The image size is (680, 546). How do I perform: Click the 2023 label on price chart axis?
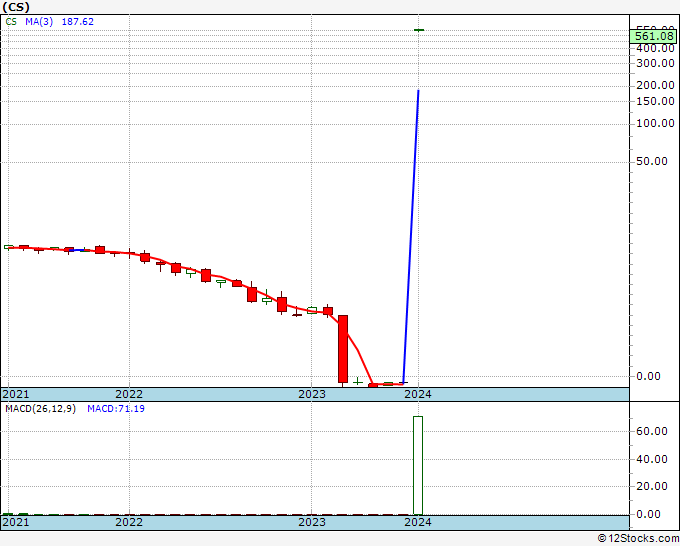tap(312, 394)
